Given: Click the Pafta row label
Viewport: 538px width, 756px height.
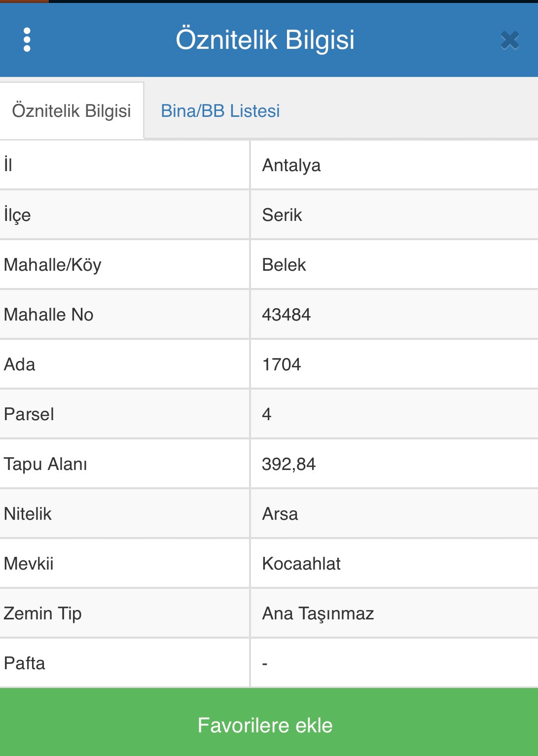Looking at the screenshot, I should [x=25, y=663].
